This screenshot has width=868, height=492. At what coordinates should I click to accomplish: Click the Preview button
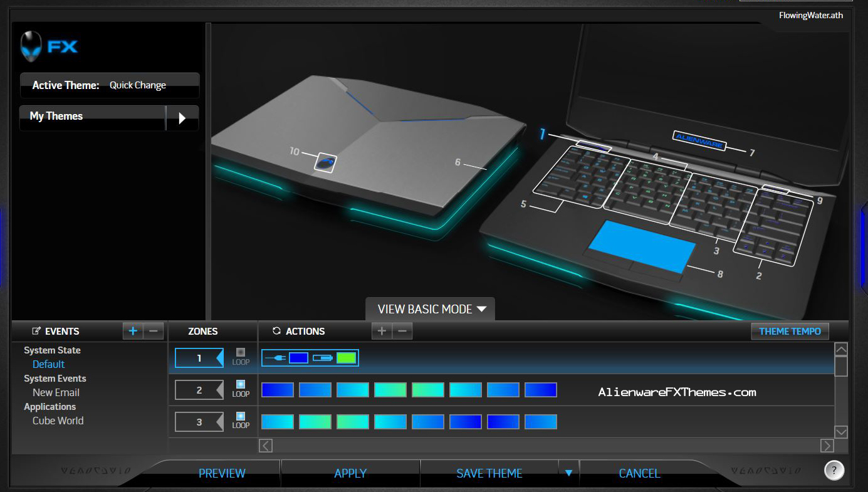(222, 473)
